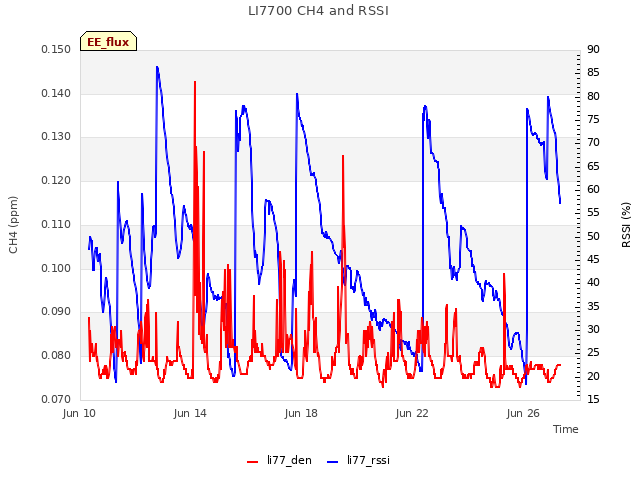The height and width of the screenshot is (480, 640).
Task: Click the 20 right axis value
Action: click(593, 376)
